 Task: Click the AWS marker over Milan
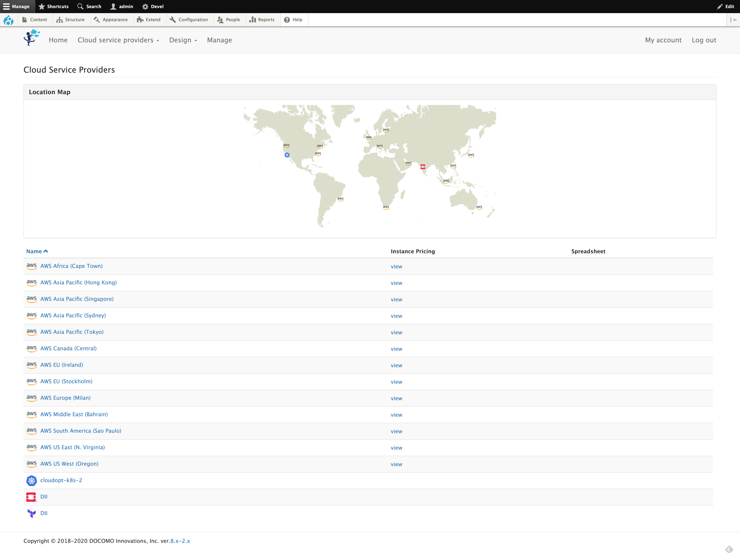point(379,146)
